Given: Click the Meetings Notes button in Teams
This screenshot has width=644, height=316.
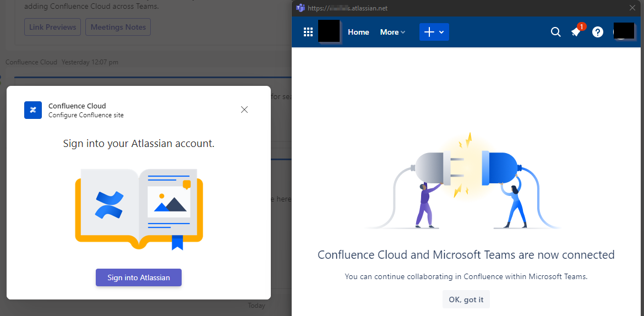Looking at the screenshot, I should coord(118,27).
